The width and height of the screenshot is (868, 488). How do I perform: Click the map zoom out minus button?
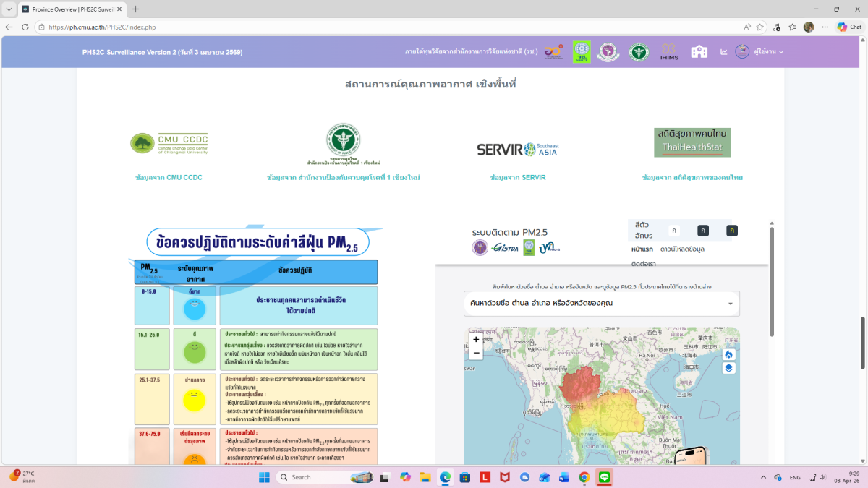476,353
